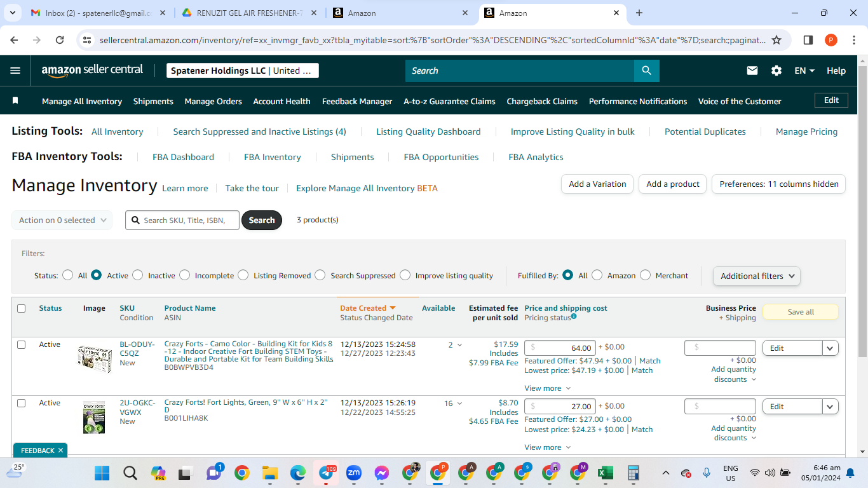This screenshot has width=868, height=488.
Task: Tick the select-all checkbox in table header
Action: coord(22,308)
